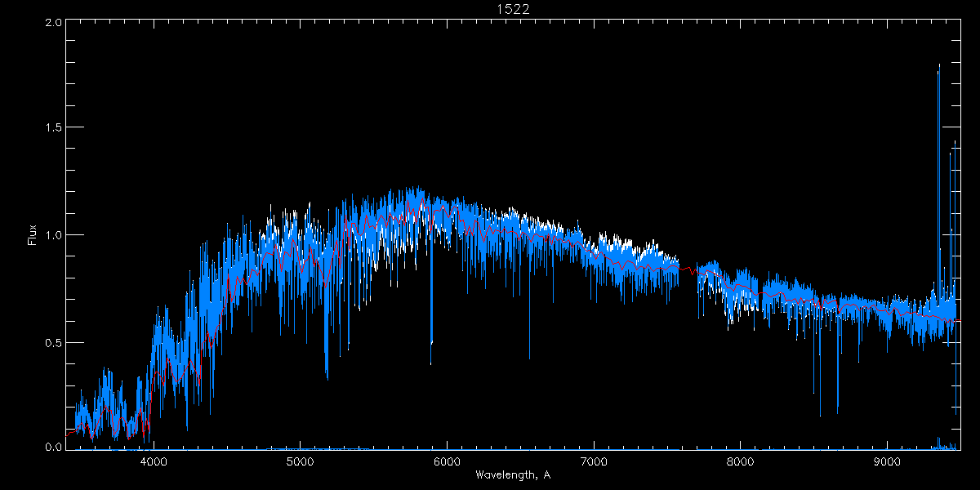The image size is (980, 490).
Task: Click the 1.0 flux tick label
Action: pos(52,235)
